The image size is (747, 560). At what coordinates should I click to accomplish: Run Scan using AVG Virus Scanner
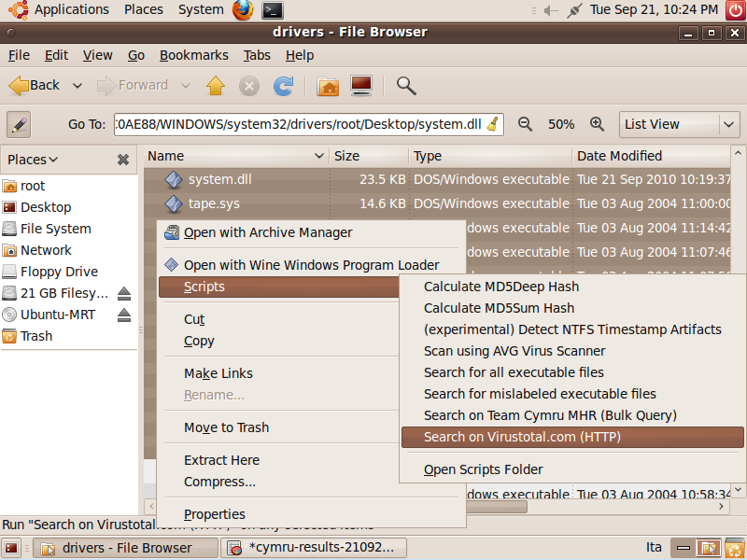tap(572, 351)
